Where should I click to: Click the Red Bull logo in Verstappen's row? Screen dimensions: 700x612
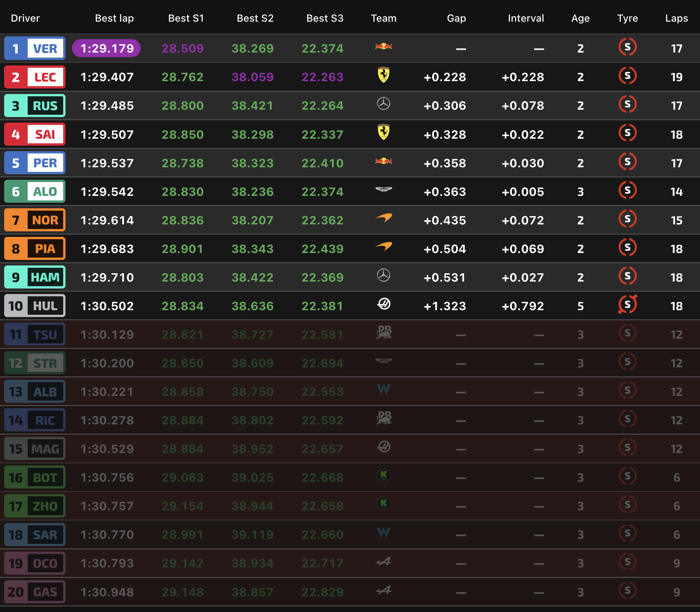tap(383, 47)
